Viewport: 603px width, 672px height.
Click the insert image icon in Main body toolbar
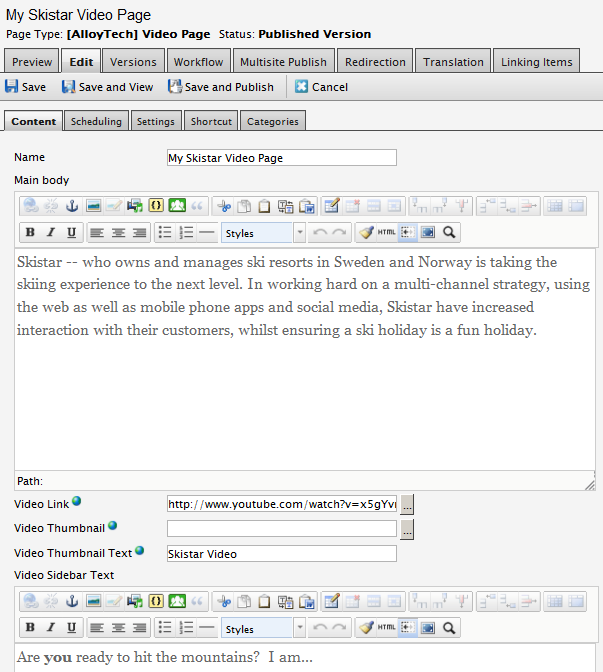93,207
